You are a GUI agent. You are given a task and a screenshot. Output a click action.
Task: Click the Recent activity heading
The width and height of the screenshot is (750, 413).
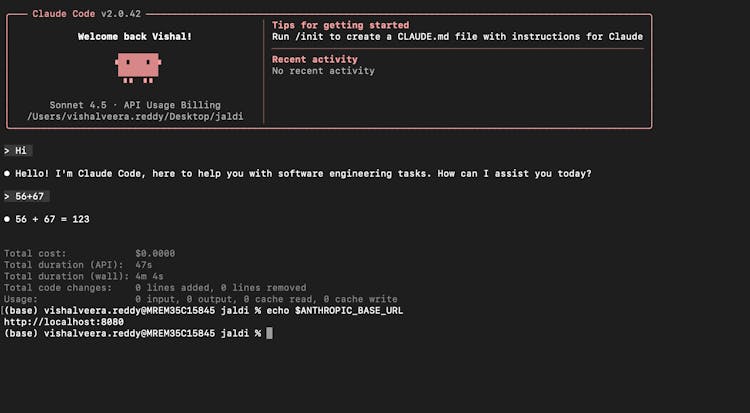click(315, 60)
